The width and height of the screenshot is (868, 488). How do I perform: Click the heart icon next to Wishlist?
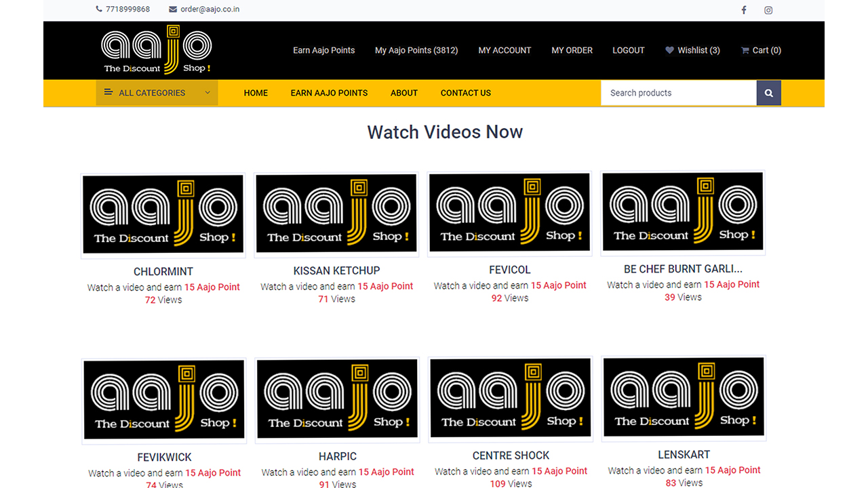669,50
